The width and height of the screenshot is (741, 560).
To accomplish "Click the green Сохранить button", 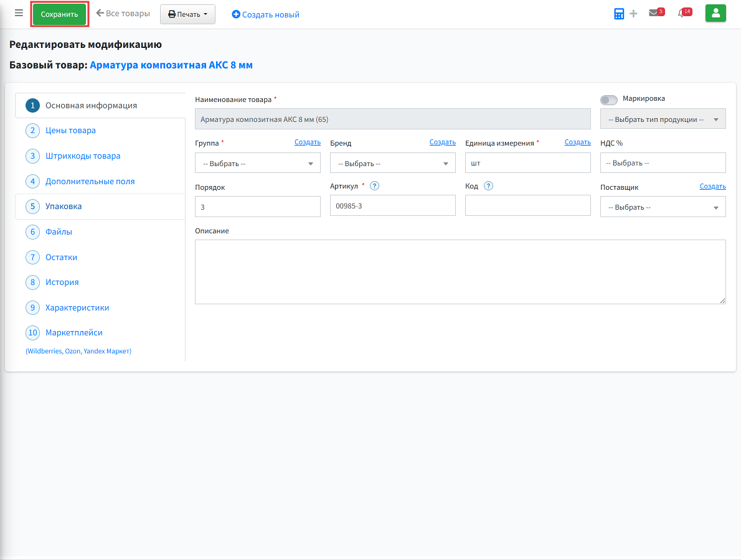I will point(60,14).
